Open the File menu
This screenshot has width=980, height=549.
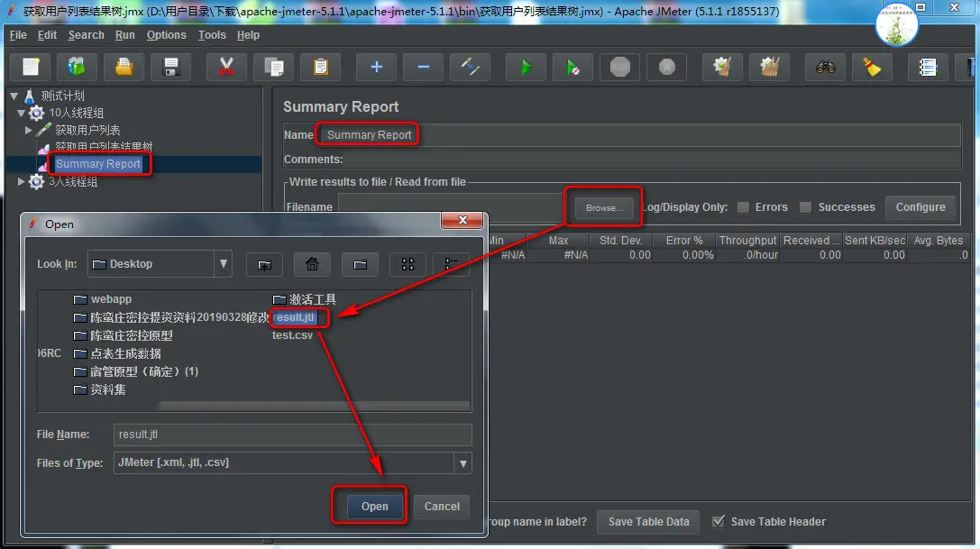(18, 35)
